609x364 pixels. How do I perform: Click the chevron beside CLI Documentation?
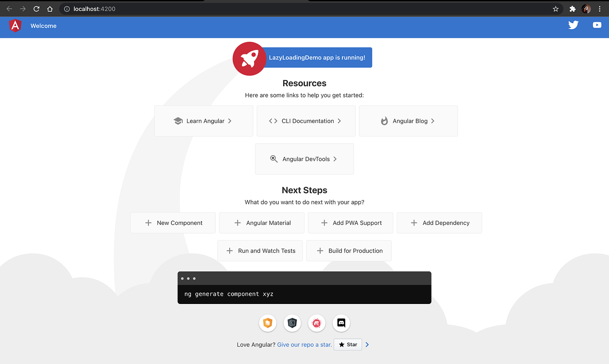coord(339,121)
